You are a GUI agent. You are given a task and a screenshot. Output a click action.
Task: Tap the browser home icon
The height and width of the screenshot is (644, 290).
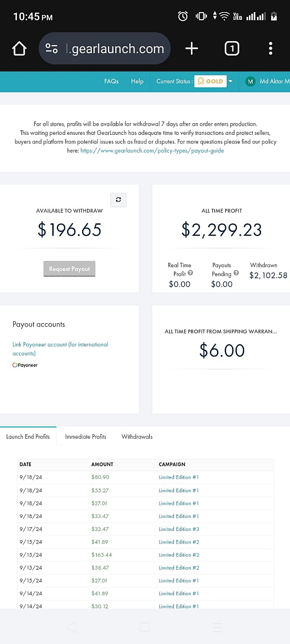pos(19,48)
